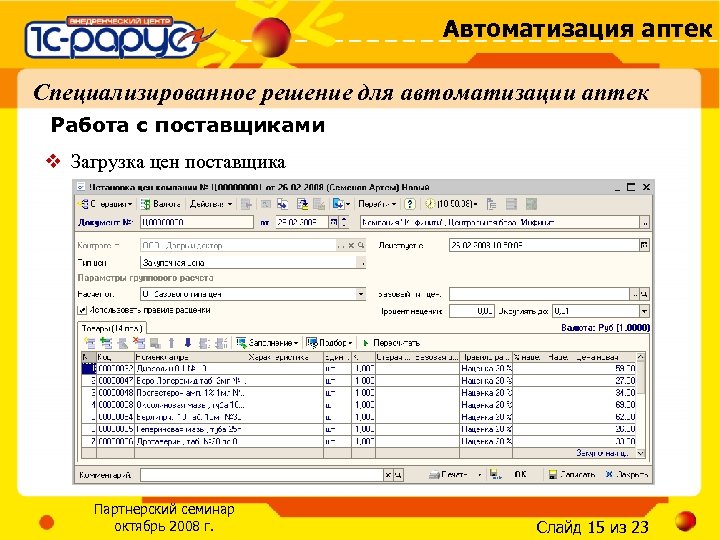Click the save-and-print icon before OK
720x540 pixels.
tap(495, 474)
